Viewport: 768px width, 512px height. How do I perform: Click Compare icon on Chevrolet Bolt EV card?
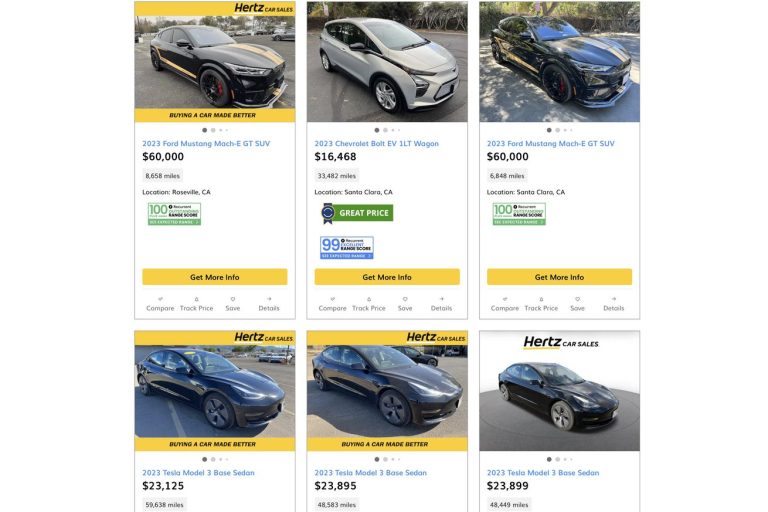(332, 298)
